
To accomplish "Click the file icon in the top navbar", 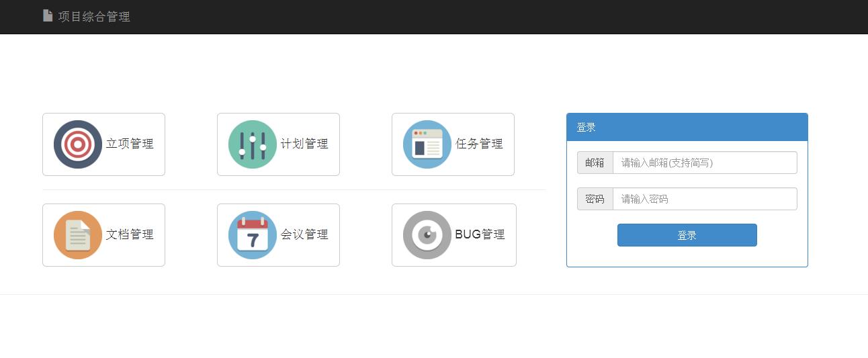I will point(48,15).
